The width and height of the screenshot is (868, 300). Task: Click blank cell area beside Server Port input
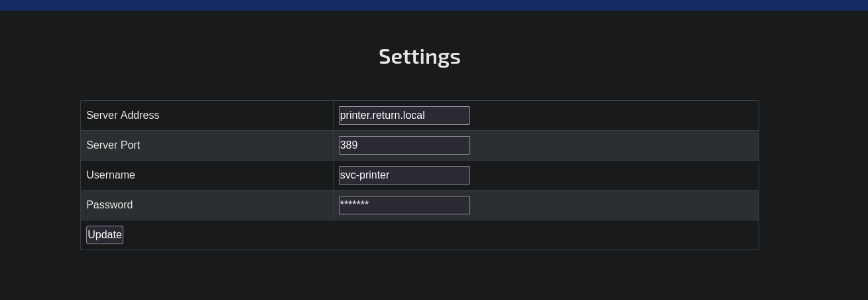613,145
